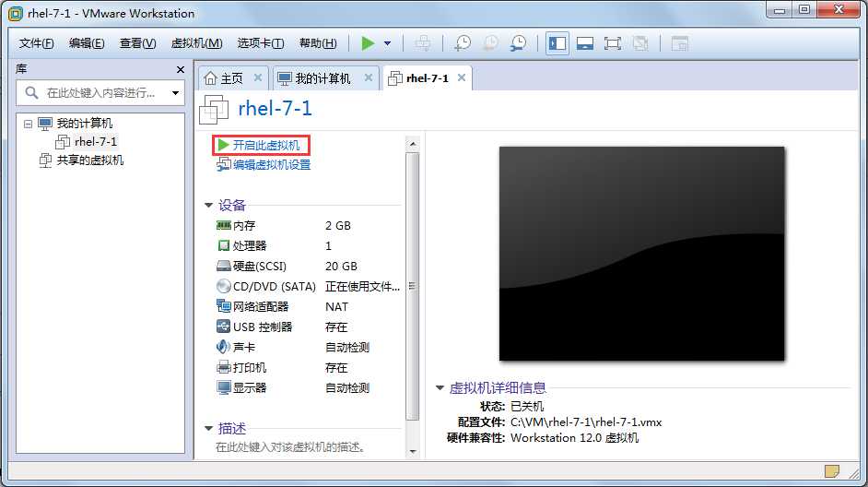Open the 帮助(H) menu

tap(318, 43)
